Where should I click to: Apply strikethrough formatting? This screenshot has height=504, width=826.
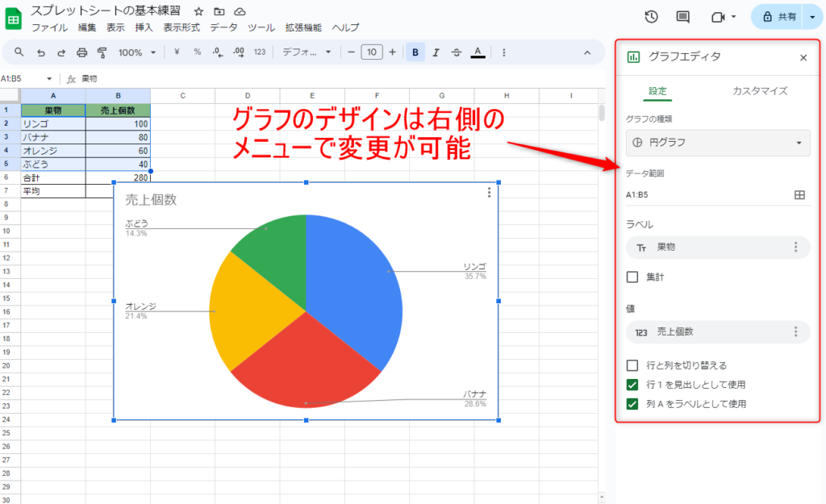click(457, 52)
